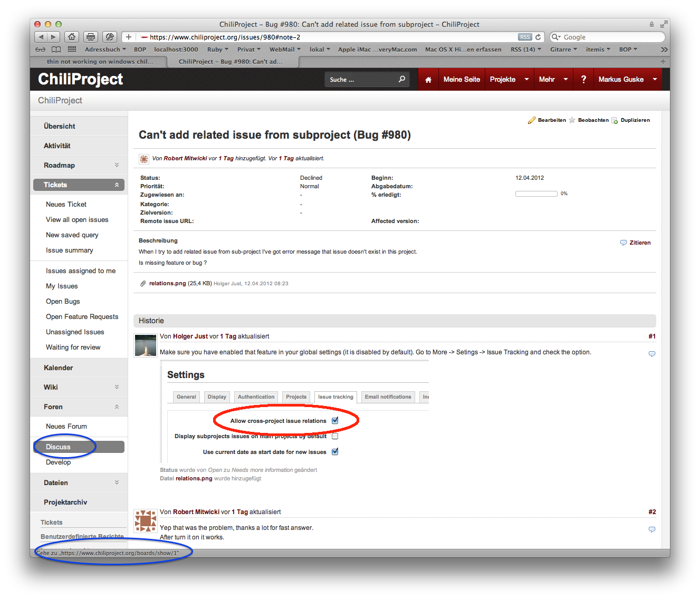The height and width of the screenshot is (599, 700).
Task: Click the print icon in browser toolbar
Action: point(91,37)
